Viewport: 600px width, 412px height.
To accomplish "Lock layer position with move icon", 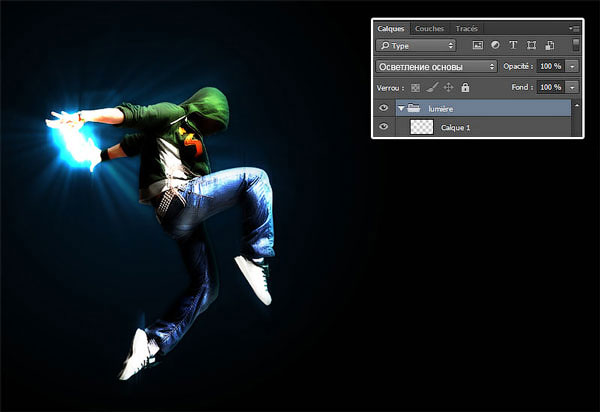I will (x=448, y=88).
